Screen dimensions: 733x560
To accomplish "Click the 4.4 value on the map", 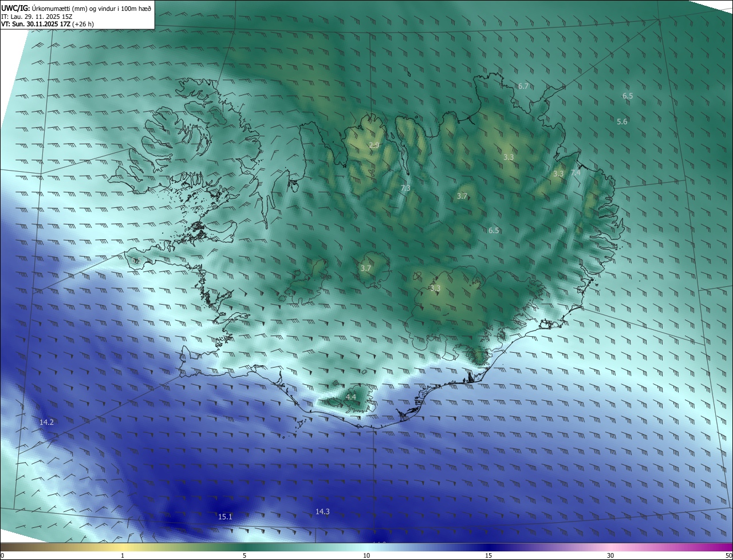I will [x=351, y=397].
